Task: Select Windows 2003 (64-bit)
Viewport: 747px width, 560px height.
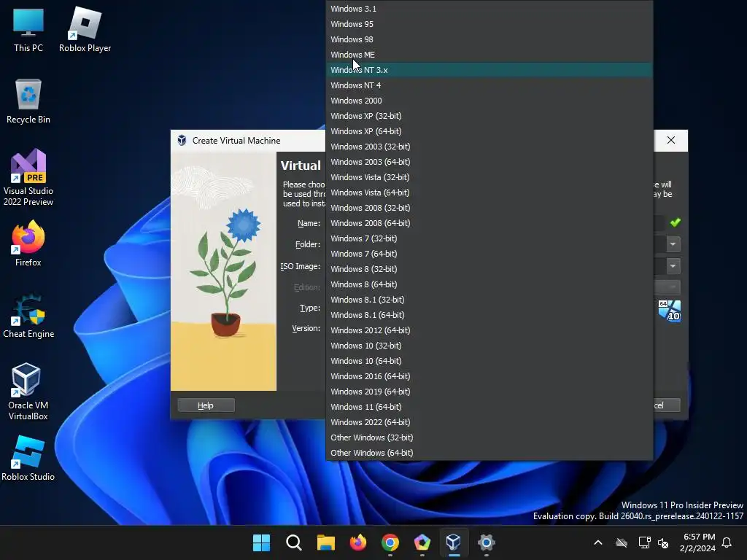Action: pyautogui.click(x=489, y=162)
